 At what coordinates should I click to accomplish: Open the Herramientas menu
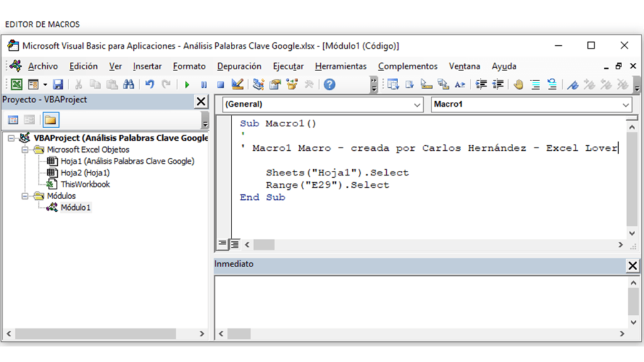(340, 66)
